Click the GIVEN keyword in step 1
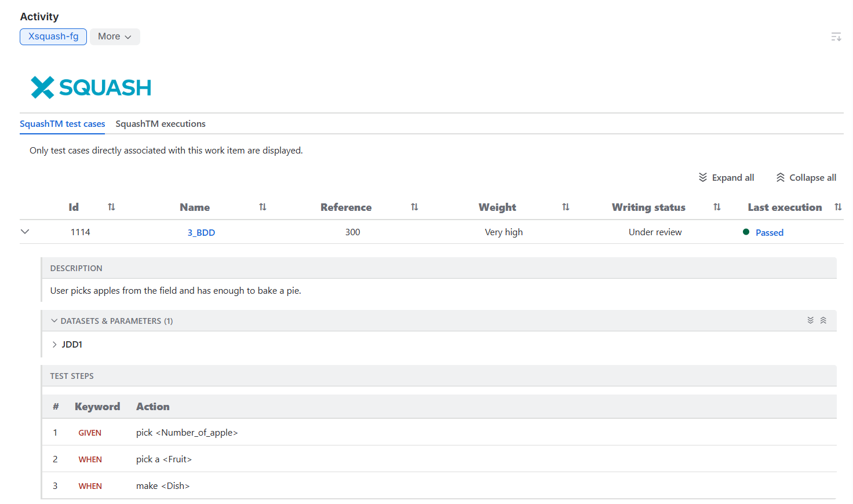 [90, 433]
